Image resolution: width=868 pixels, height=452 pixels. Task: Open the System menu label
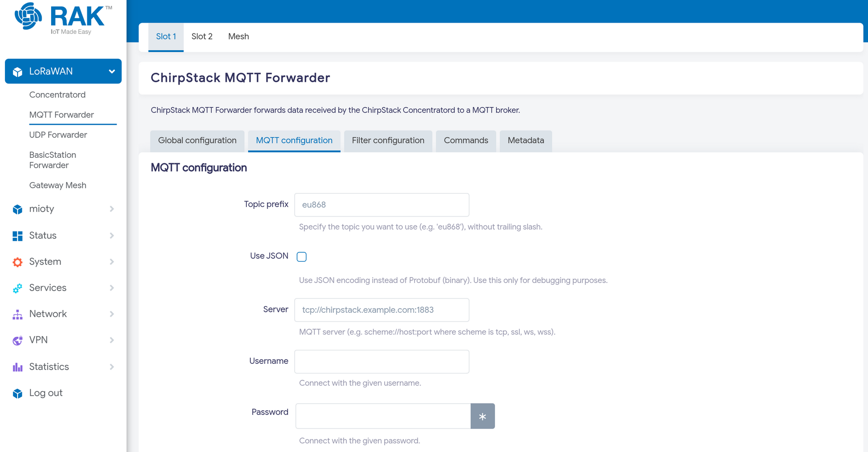point(45,262)
